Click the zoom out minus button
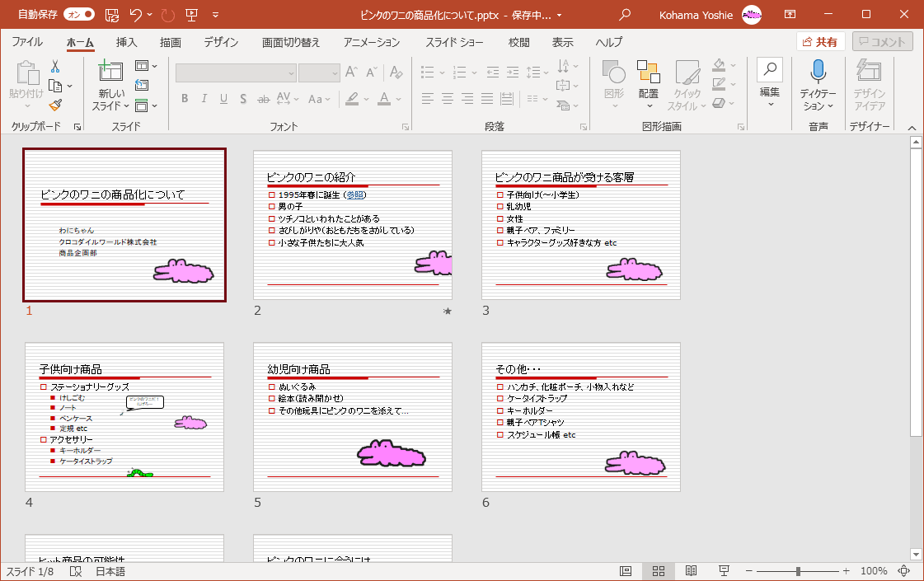924x581 pixels. point(749,571)
